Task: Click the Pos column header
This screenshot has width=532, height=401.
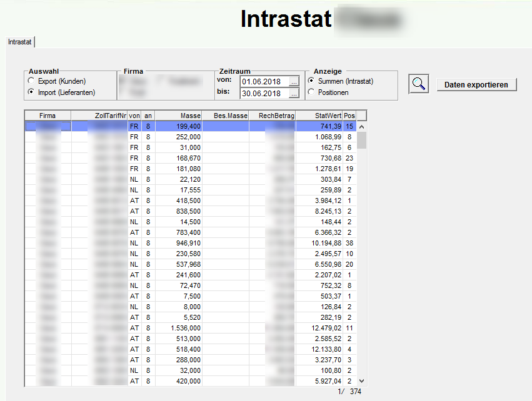Action: click(x=349, y=116)
